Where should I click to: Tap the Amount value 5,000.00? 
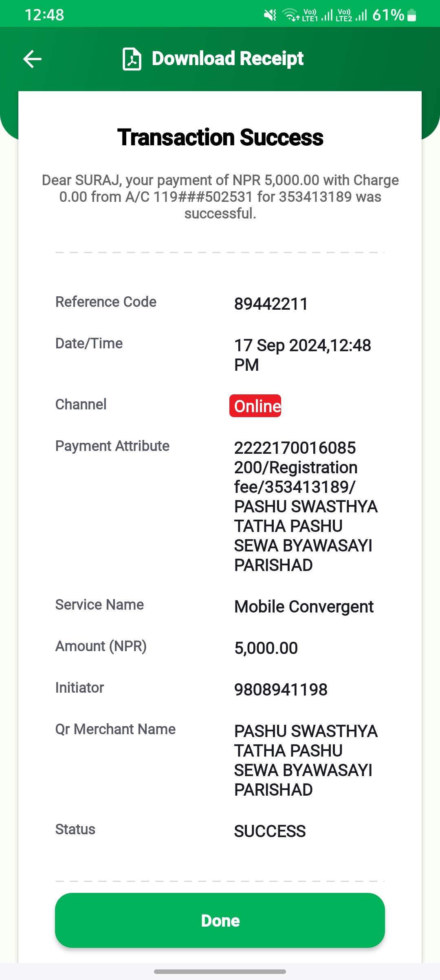click(266, 648)
